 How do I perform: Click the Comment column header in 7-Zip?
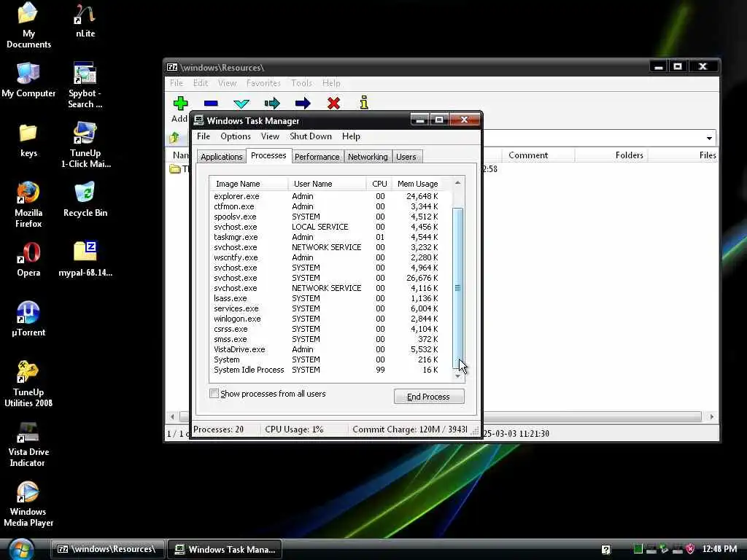(x=538, y=155)
